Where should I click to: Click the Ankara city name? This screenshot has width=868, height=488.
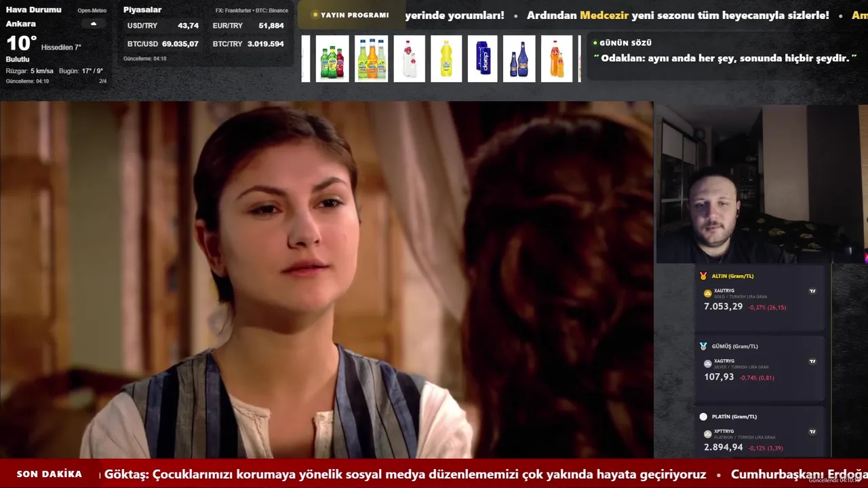tap(21, 24)
